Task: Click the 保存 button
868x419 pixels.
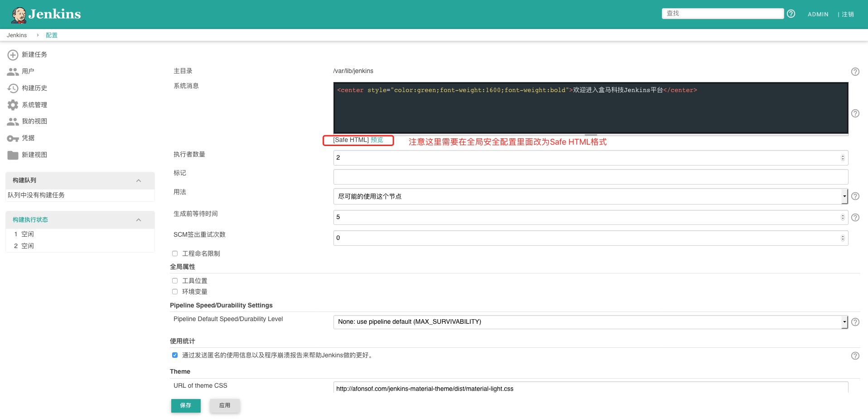Action: pyautogui.click(x=186, y=405)
